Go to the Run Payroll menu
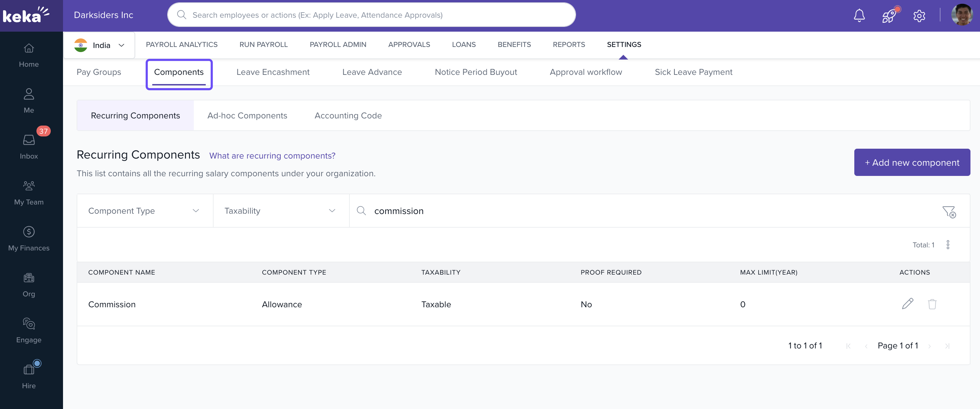Image resolution: width=980 pixels, height=409 pixels. [263, 45]
